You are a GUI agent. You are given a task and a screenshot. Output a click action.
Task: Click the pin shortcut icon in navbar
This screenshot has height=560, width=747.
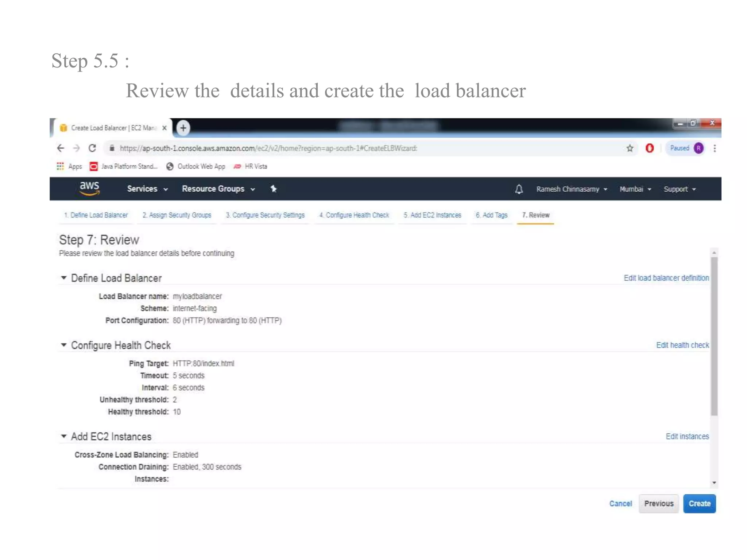click(273, 188)
